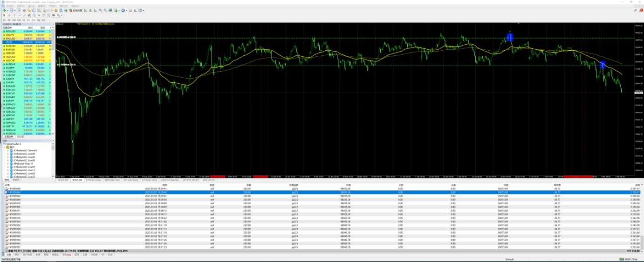Image resolution: width=644 pixels, height=262 pixels.
Task: Click the terminal orders vertical scrollbar
Action: [x=642, y=219]
